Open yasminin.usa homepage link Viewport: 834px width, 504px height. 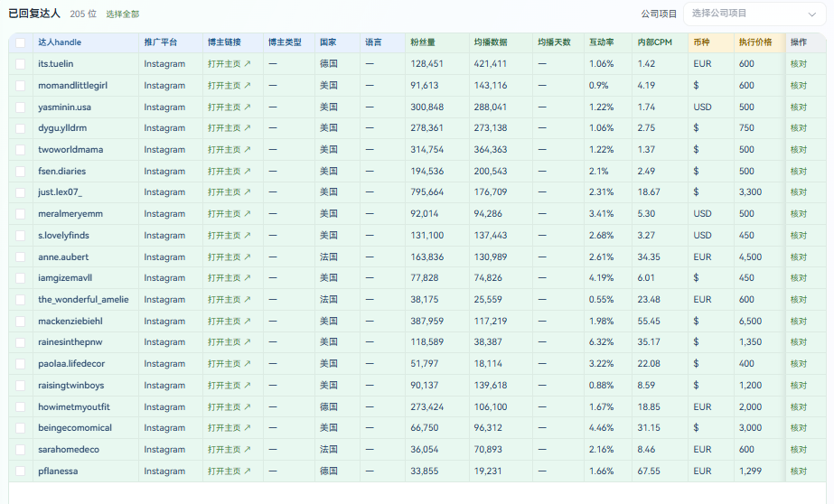click(229, 107)
